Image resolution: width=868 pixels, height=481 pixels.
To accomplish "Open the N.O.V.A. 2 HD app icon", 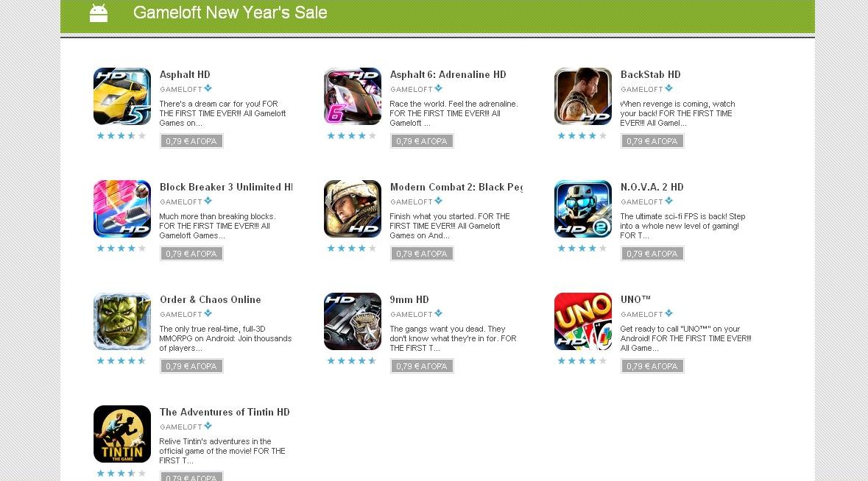I will [x=582, y=208].
